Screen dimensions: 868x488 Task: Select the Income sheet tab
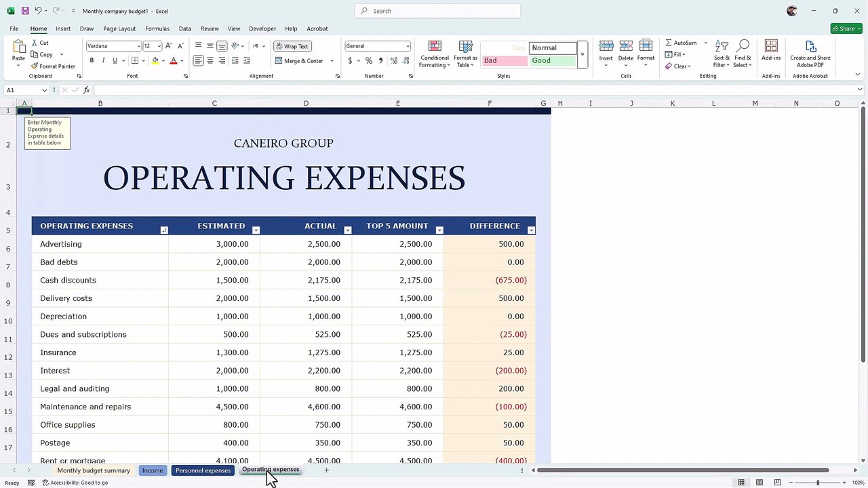point(153,470)
